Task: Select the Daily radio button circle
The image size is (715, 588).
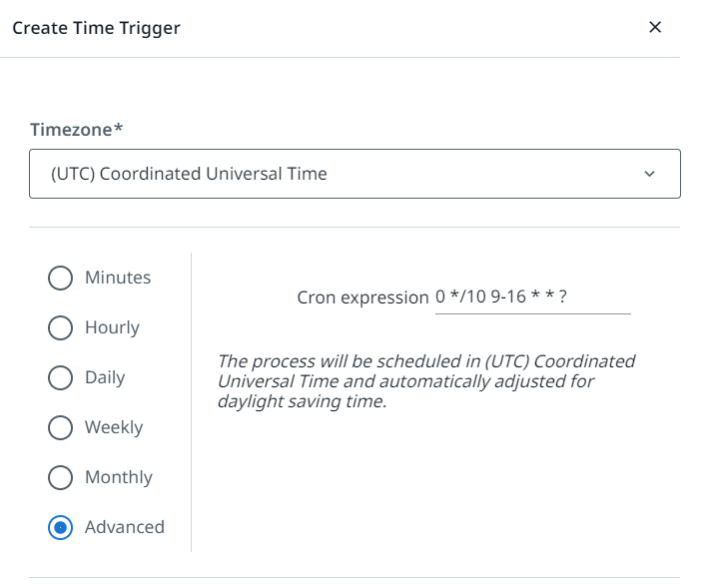Action: [x=60, y=377]
